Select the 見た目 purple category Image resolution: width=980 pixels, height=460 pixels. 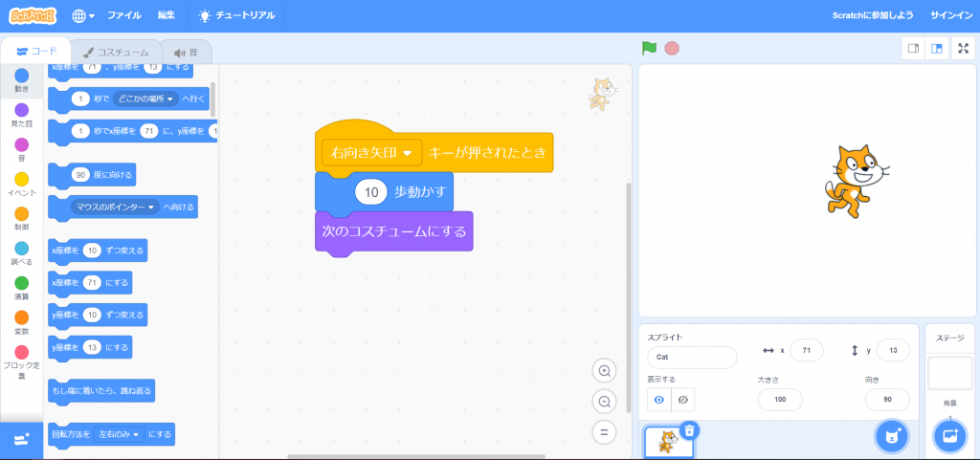click(x=21, y=116)
